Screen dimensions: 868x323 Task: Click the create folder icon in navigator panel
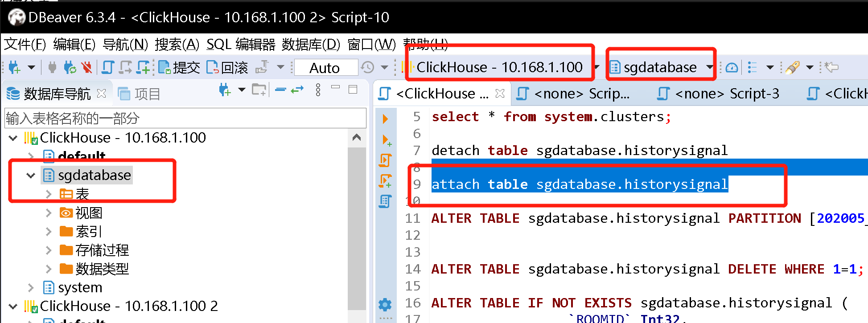pyautogui.click(x=259, y=90)
